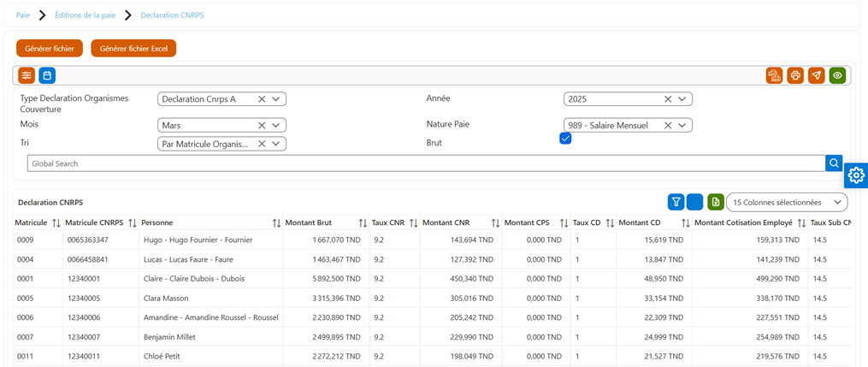Viewport: 868px width, 367px height.
Task: Sort by Montant Brut column arrows
Action: (x=363, y=222)
